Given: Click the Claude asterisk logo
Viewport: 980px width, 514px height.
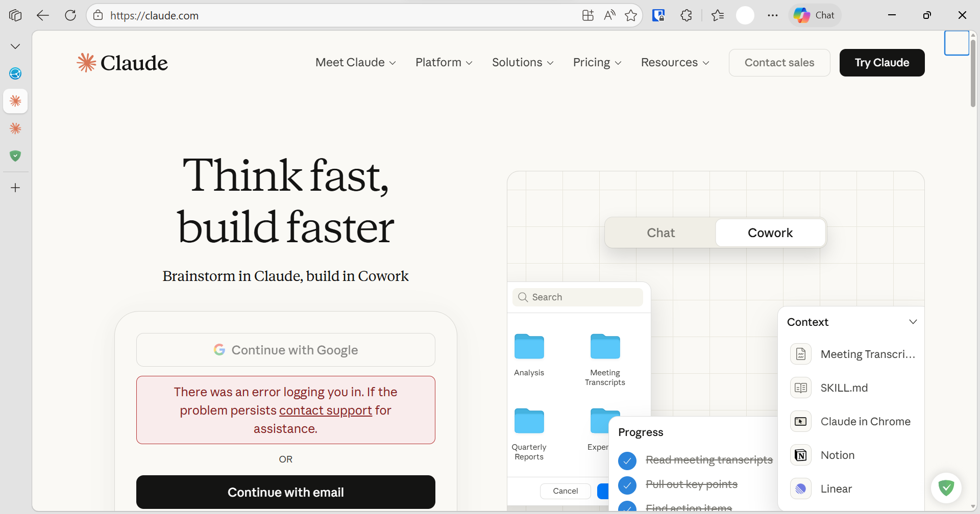Looking at the screenshot, I should (86, 62).
